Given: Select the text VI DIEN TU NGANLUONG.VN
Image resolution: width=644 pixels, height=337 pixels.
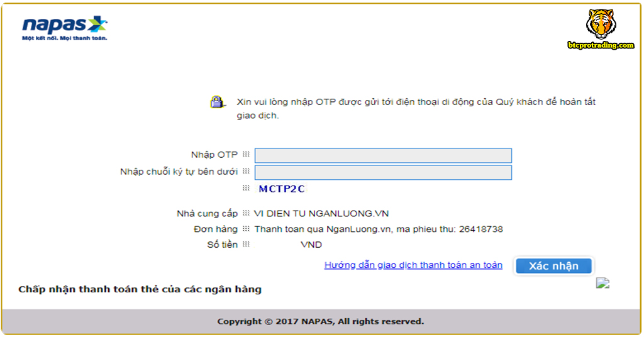Looking at the screenshot, I should (x=321, y=213).
